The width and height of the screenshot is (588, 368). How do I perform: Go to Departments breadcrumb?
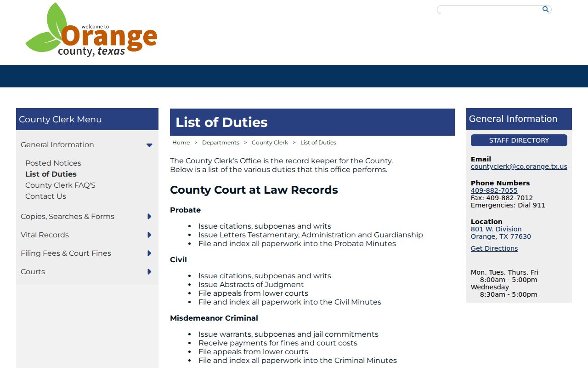point(220,143)
